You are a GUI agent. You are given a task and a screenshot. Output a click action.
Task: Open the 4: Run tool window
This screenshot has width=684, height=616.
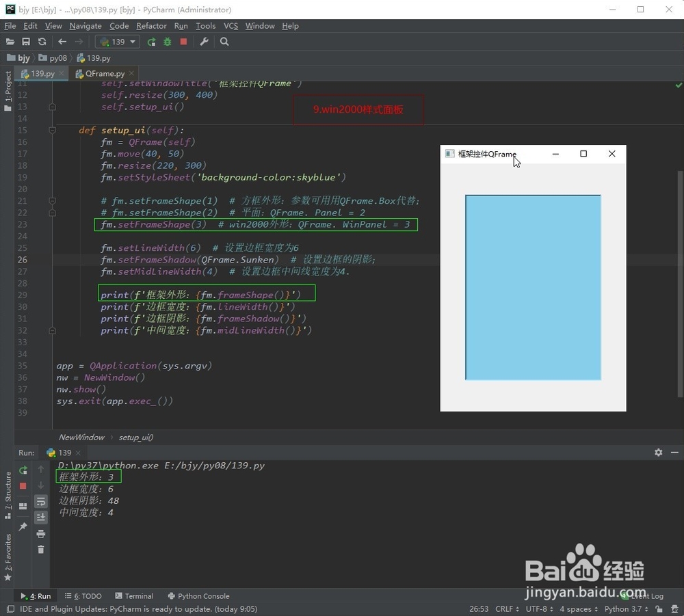tap(36, 596)
